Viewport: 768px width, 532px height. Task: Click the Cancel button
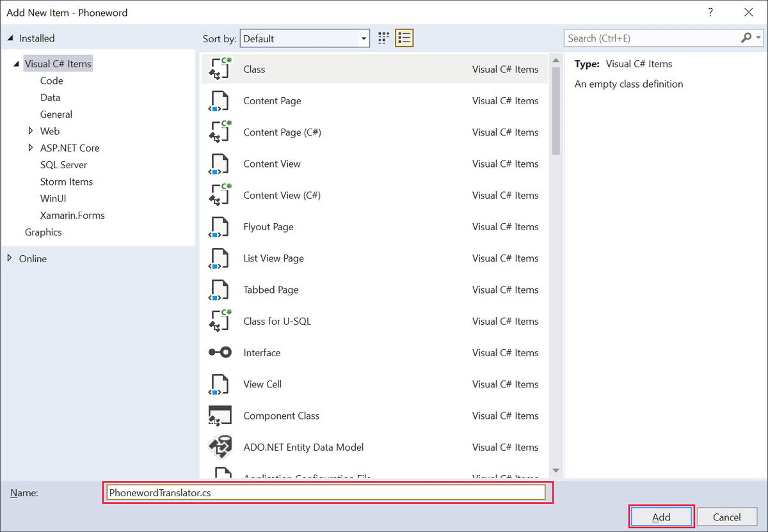(726, 517)
